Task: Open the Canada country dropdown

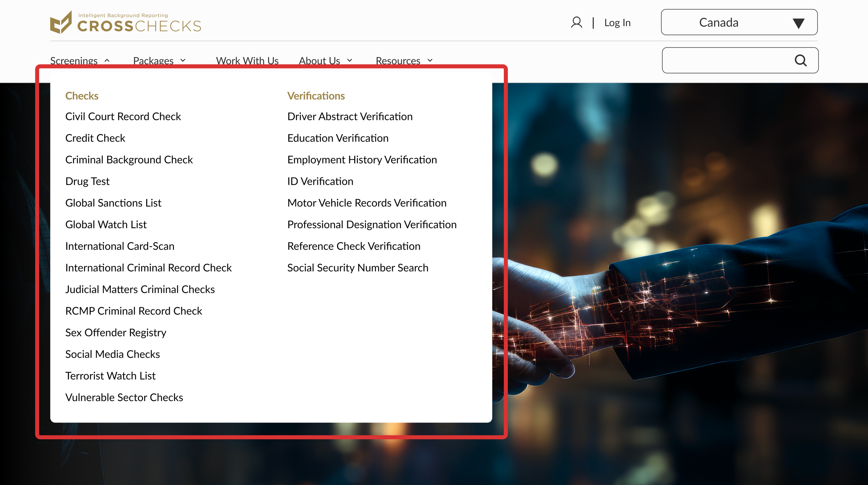Action: [x=739, y=23]
